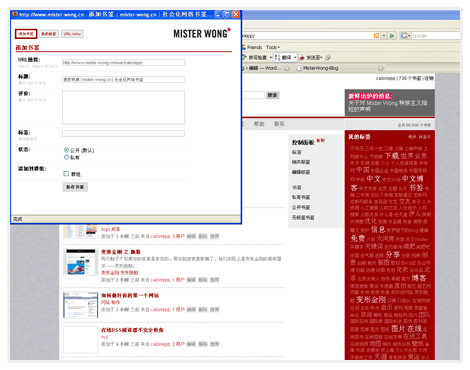
Task: Open 无标签书签 in the control panel
Action: point(303,218)
